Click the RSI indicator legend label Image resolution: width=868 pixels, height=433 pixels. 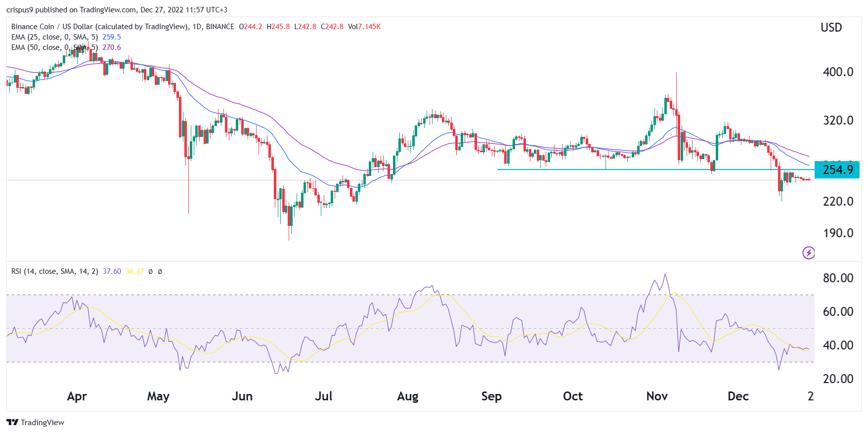tap(54, 271)
